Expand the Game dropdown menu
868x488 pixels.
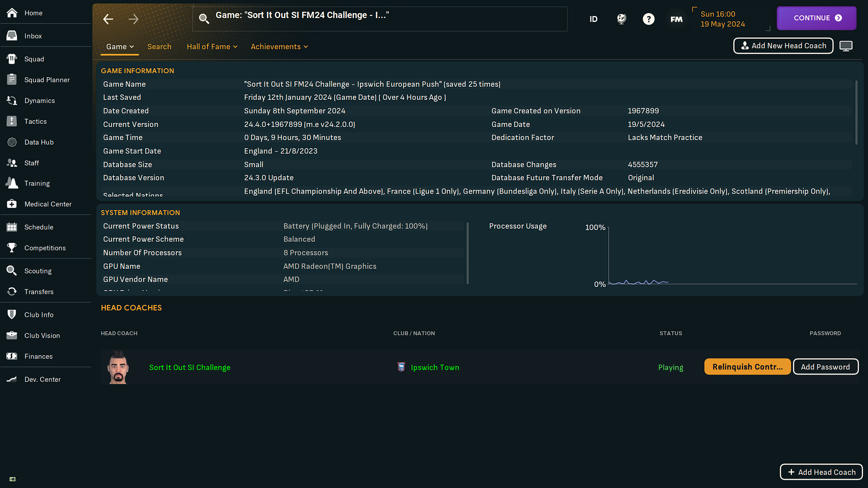(120, 47)
